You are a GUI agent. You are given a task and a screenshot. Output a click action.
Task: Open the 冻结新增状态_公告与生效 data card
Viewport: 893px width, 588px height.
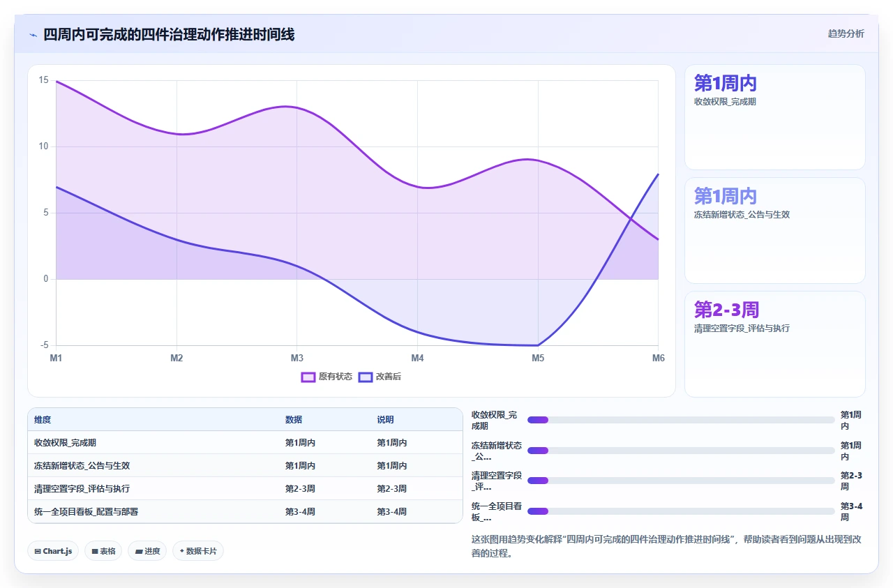tap(775, 231)
